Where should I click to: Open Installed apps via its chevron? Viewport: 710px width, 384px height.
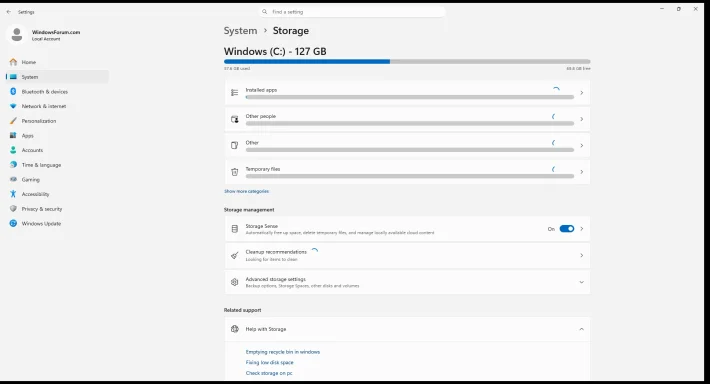581,93
